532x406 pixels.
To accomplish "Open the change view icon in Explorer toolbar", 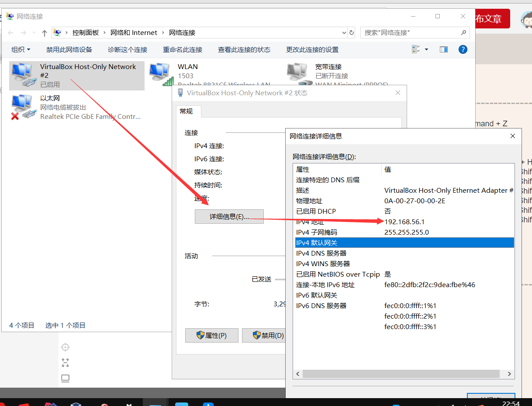I will click(416, 49).
